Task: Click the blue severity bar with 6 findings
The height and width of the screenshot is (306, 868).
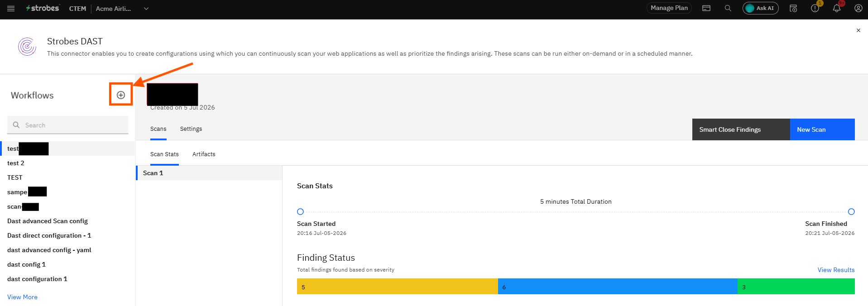Action: [x=618, y=287]
